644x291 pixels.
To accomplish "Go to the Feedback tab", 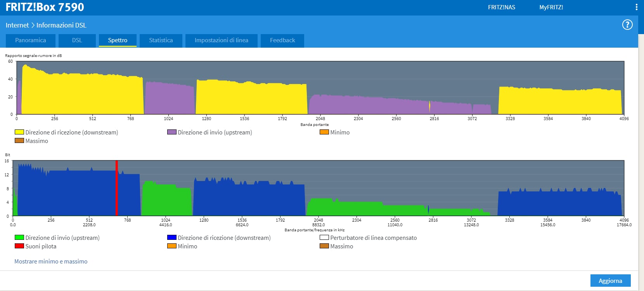I will pyautogui.click(x=282, y=40).
